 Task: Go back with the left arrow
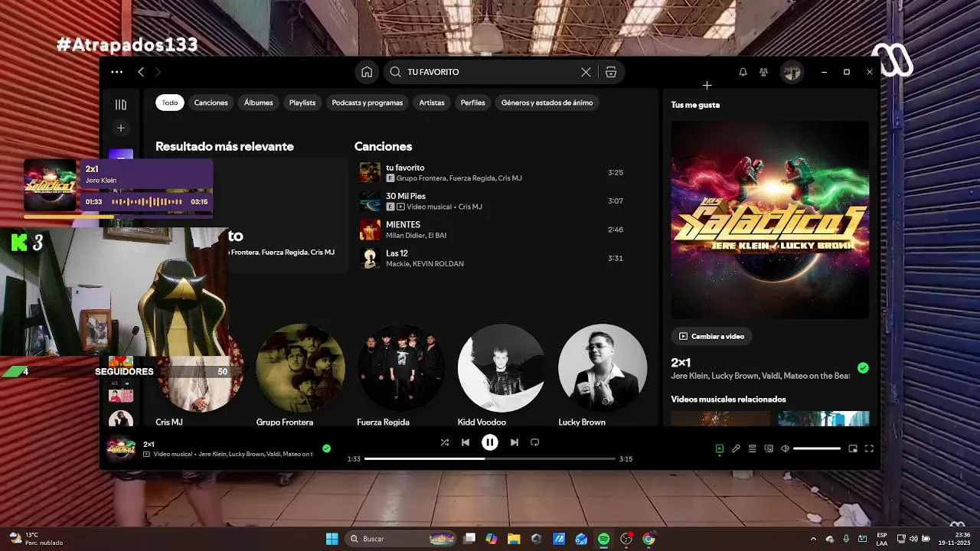coord(141,72)
